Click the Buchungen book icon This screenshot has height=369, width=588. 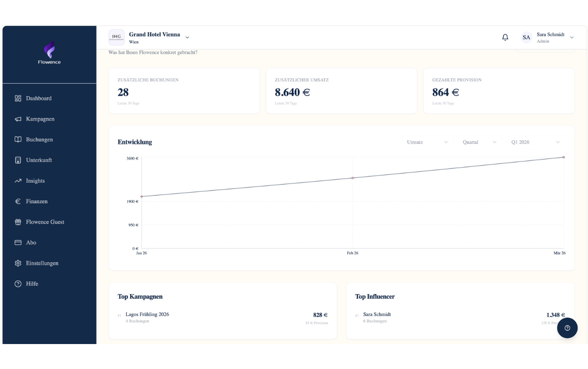coord(18,140)
